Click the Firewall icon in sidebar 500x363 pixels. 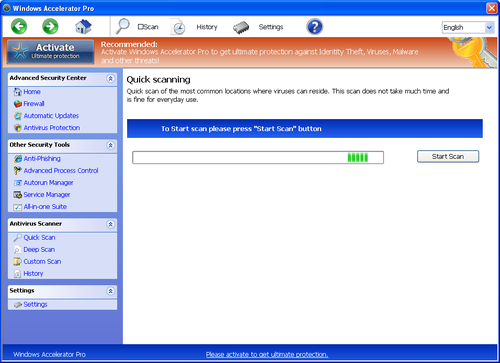(18, 104)
